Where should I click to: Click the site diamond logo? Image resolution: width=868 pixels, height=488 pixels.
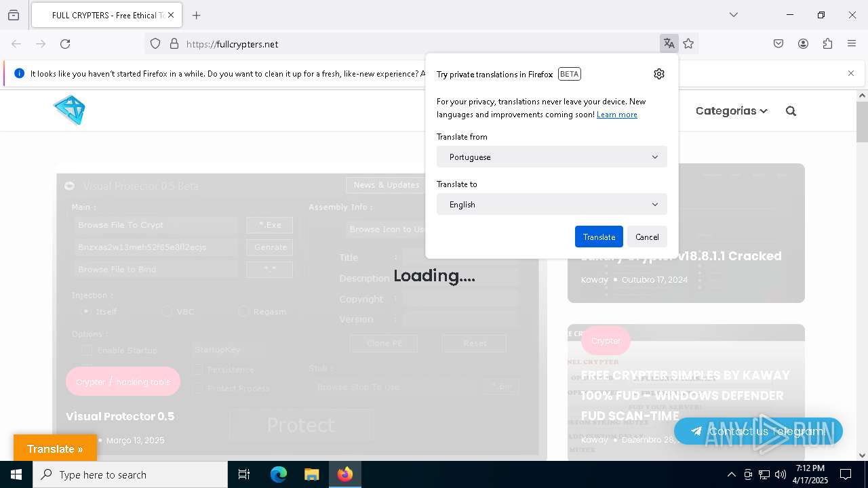(x=70, y=110)
